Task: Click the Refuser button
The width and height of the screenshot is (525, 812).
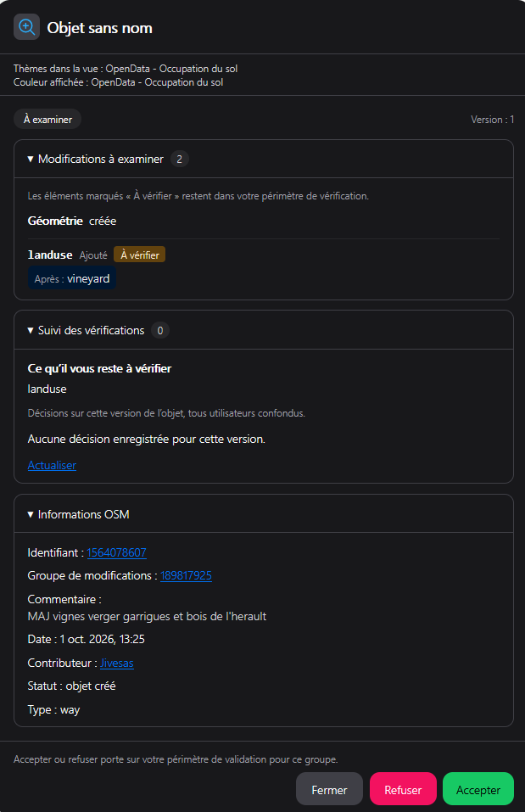Action: (403, 790)
